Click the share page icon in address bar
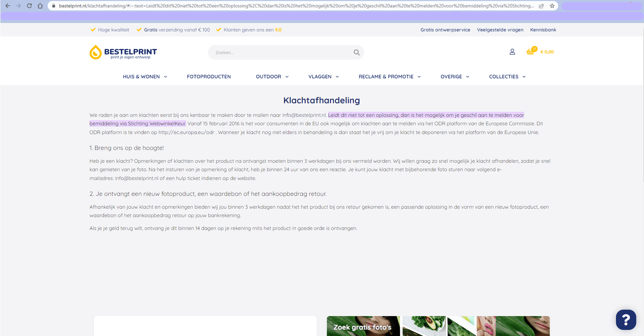 (x=541, y=6)
